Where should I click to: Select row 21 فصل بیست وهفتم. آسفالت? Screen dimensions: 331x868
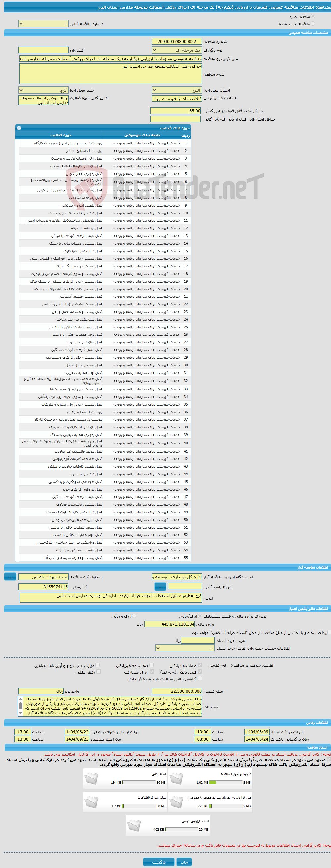[105, 296]
